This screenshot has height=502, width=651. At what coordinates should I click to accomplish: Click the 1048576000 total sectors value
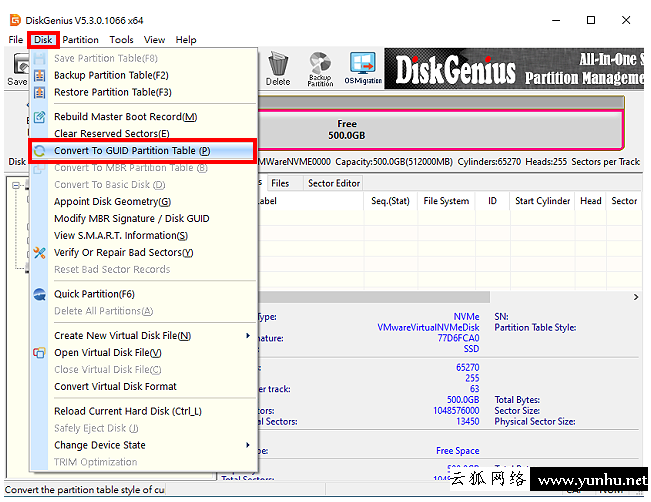point(456,411)
